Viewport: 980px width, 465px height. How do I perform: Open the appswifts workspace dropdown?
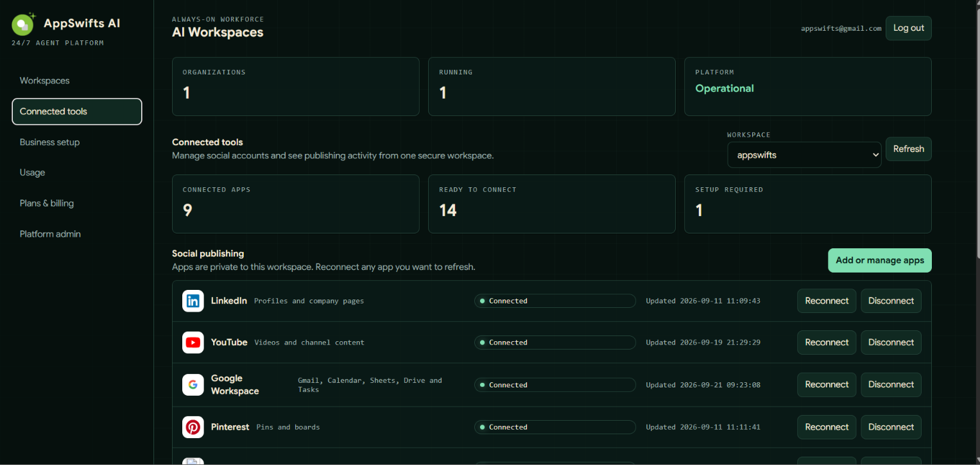tap(804, 155)
